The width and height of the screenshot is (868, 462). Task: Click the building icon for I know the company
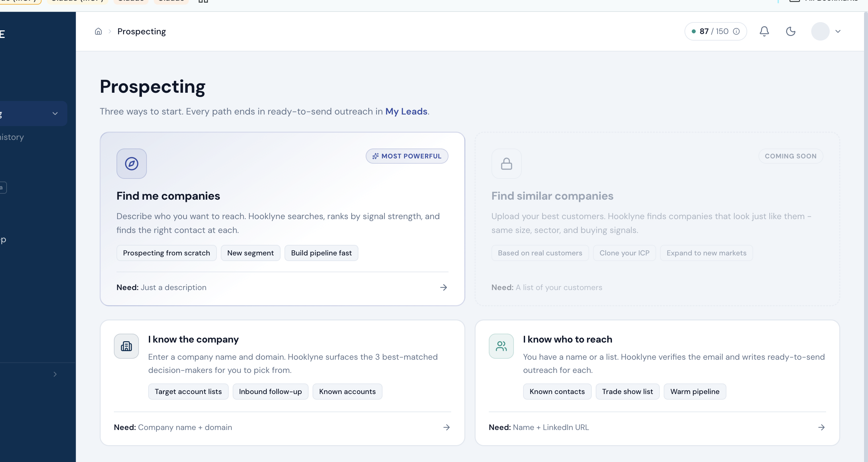pos(126,346)
